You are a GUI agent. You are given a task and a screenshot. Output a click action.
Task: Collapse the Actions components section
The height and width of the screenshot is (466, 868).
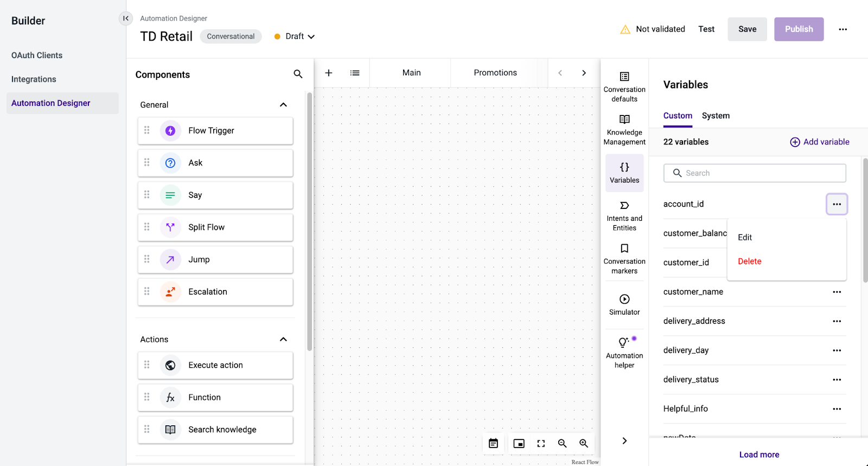point(283,339)
